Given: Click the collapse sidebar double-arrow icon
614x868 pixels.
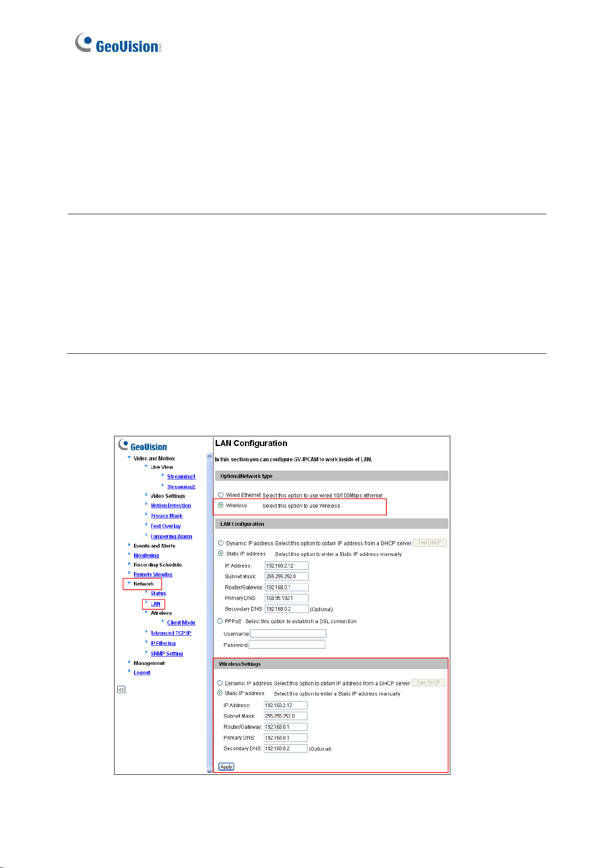Looking at the screenshot, I should point(121,689).
